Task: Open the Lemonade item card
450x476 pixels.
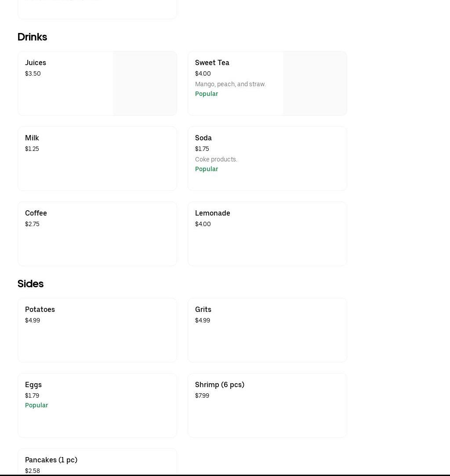Action: tap(267, 234)
